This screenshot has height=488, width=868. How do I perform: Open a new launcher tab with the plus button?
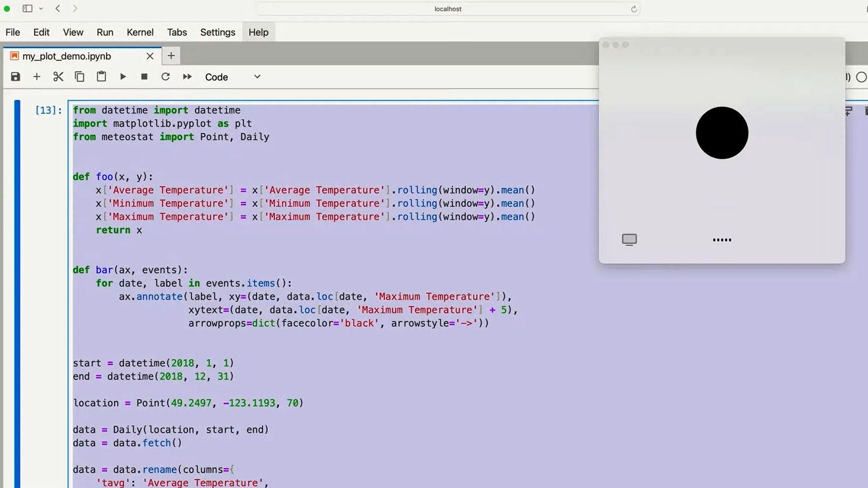[171, 56]
